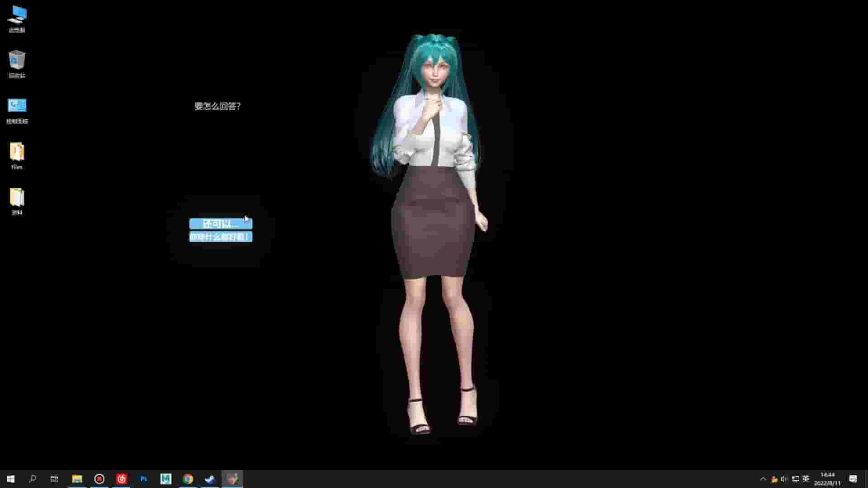Choose the reply '你穿什么都好看!'
The image size is (868, 488).
tap(221, 236)
